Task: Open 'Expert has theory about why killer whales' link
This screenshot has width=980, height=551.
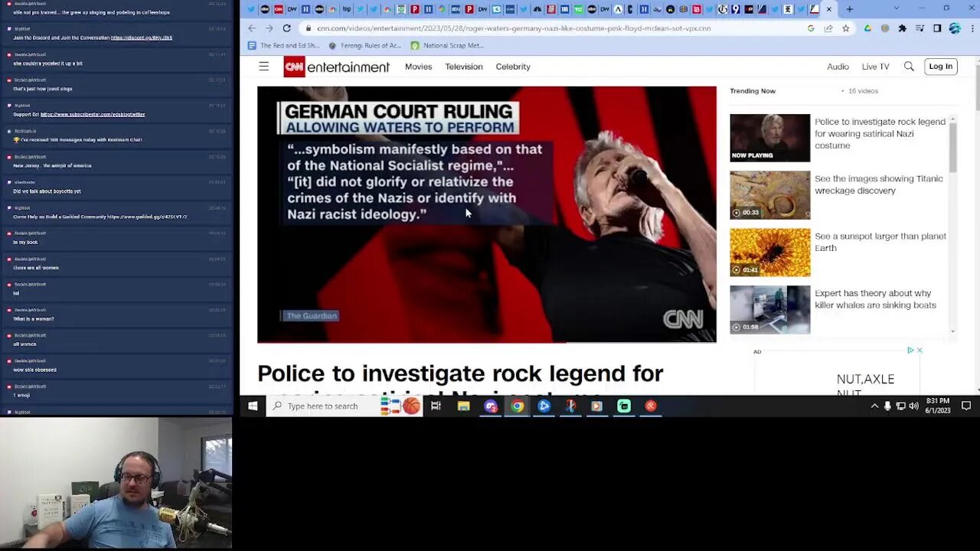Action: pyautogui.click(x=875, y=299)
